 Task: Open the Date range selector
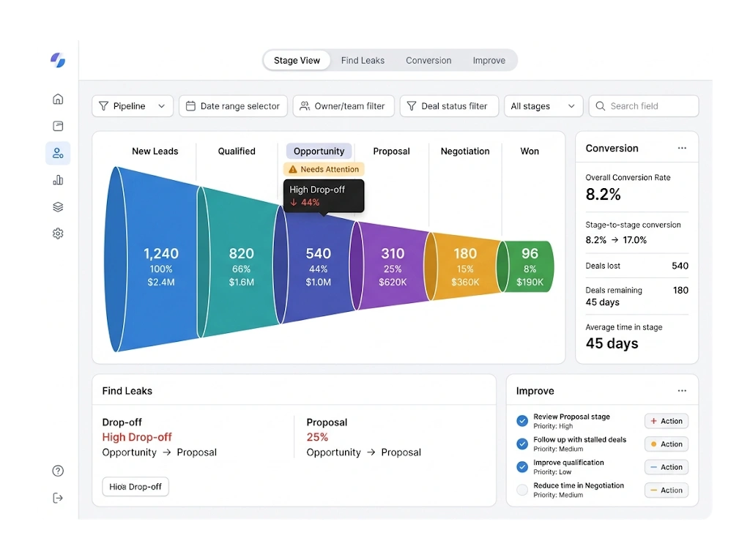tap(233, 106)
